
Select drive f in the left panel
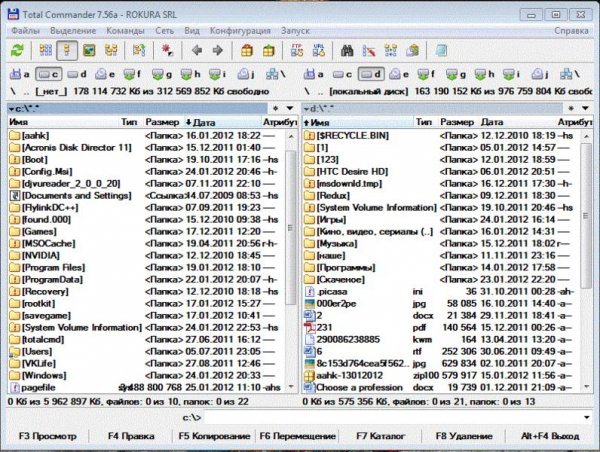pyautogui.click(x=133, y=74)
